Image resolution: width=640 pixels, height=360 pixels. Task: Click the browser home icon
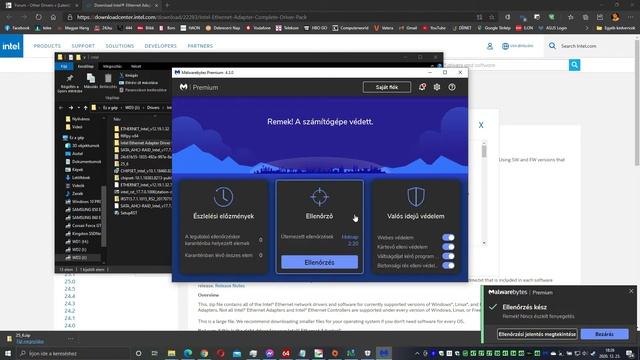click(x=53, y=17)
